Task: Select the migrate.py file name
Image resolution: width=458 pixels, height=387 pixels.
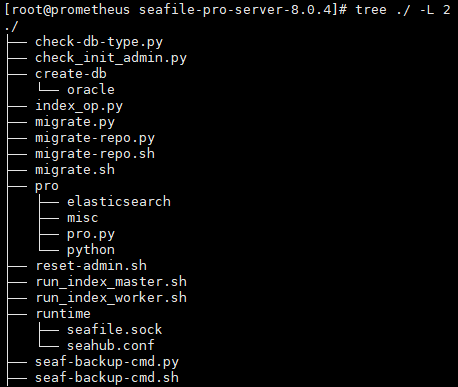Action: (75, 122)
